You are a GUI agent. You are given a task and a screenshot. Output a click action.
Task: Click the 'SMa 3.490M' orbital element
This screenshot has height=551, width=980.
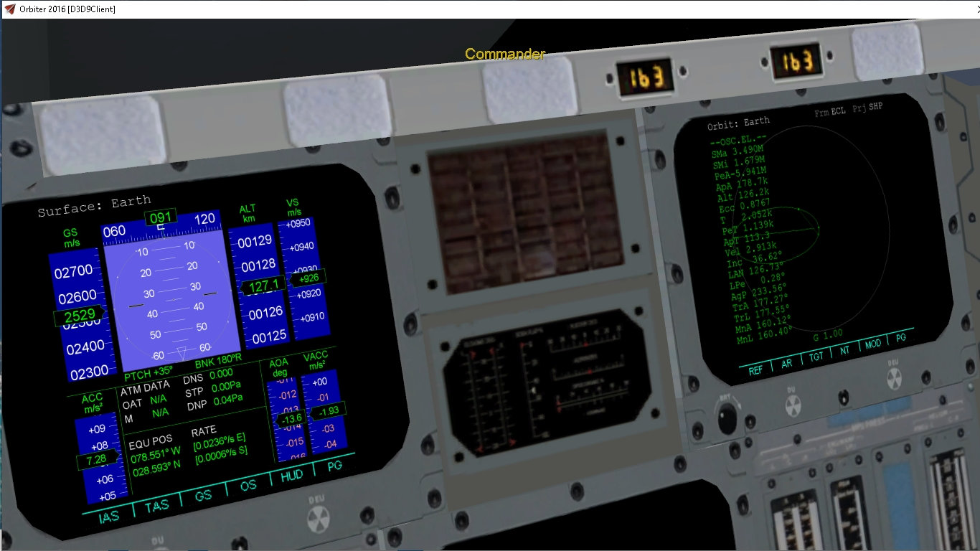(737, 152)
